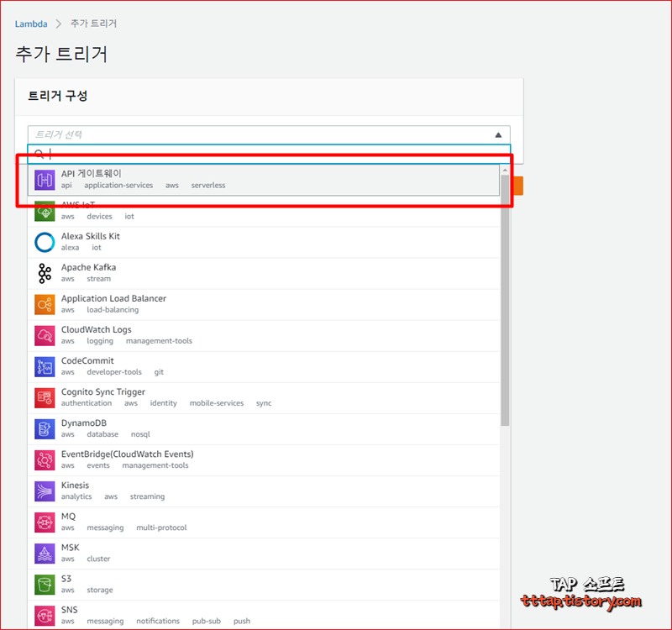The image size is (672, 630).
Task: Click 'nosql' tag under DynamoDB
Action: [140, 434]
